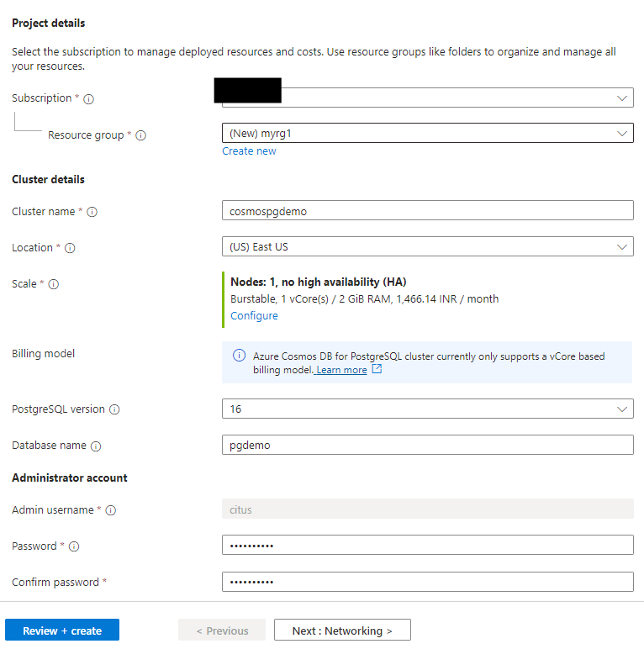This screenshot has width=644, height=649.
Task: Click the Admin username info icon
Action: [111, 510]
